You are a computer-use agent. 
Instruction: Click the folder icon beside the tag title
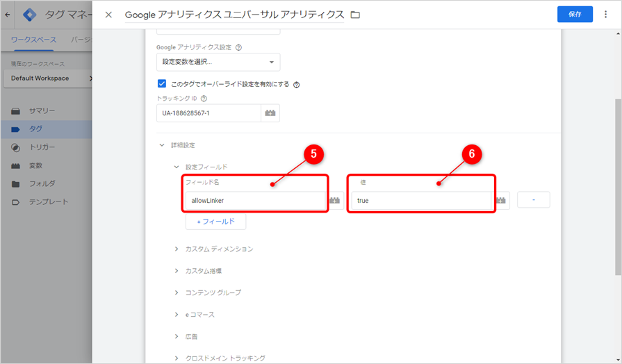tap(355, 15)
